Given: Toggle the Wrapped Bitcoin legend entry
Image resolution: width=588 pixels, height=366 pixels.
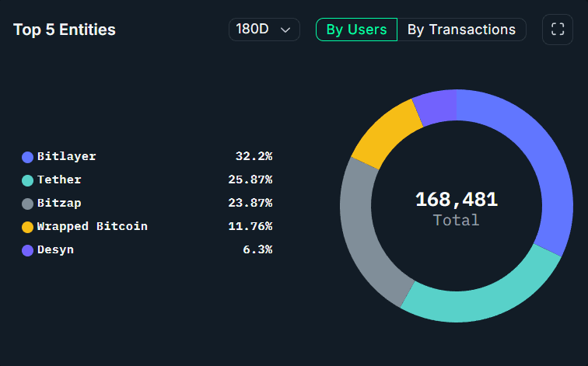Looking at the screenshot, I should click(x=93, y=226).
